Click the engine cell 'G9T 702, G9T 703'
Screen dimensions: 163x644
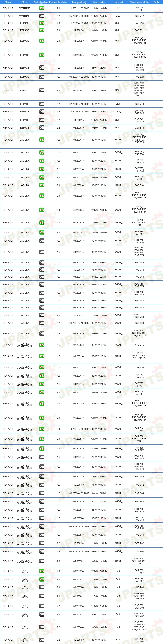coord(139,607)
